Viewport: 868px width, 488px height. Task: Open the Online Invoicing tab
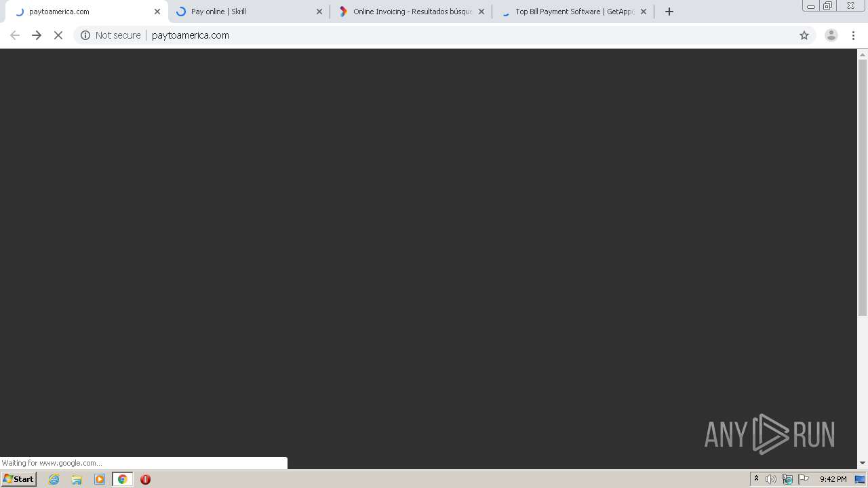pos(410,12)
